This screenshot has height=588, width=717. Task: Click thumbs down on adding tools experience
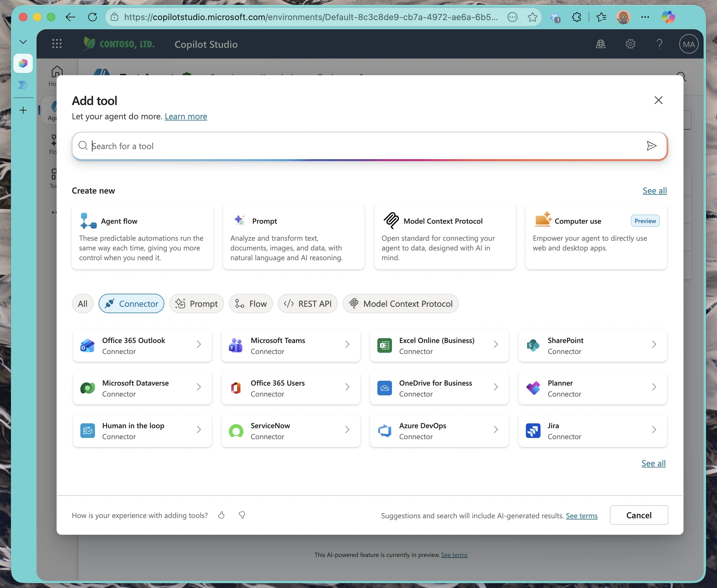(x=241, y=515)
